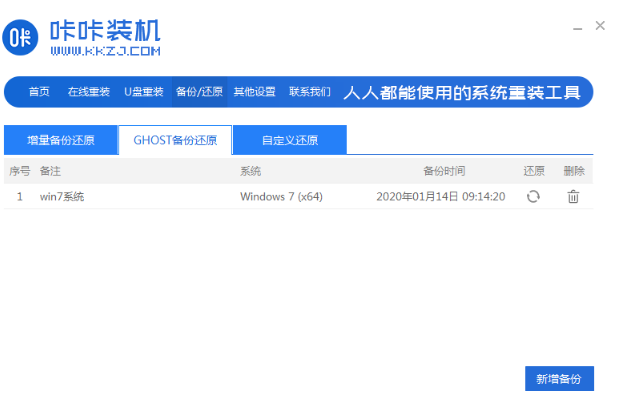Click the 备注 column header
The height and width of the screenshot is (407, 617).
[51, 172]
